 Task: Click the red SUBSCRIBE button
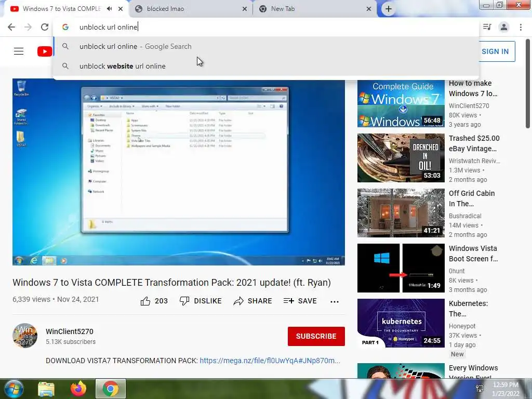click(x=316, y=336)
